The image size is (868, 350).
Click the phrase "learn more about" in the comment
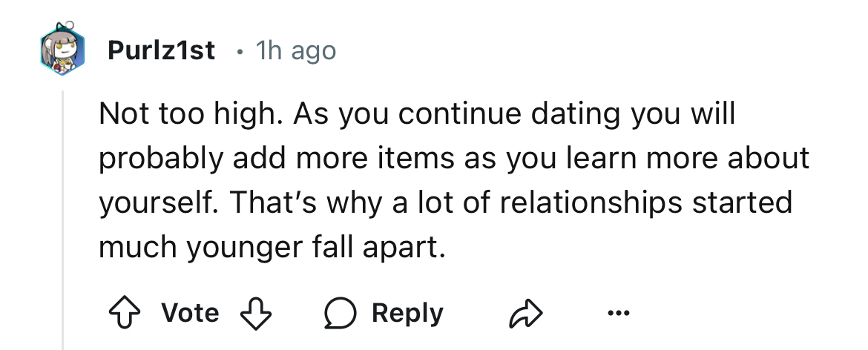(706, 159)
